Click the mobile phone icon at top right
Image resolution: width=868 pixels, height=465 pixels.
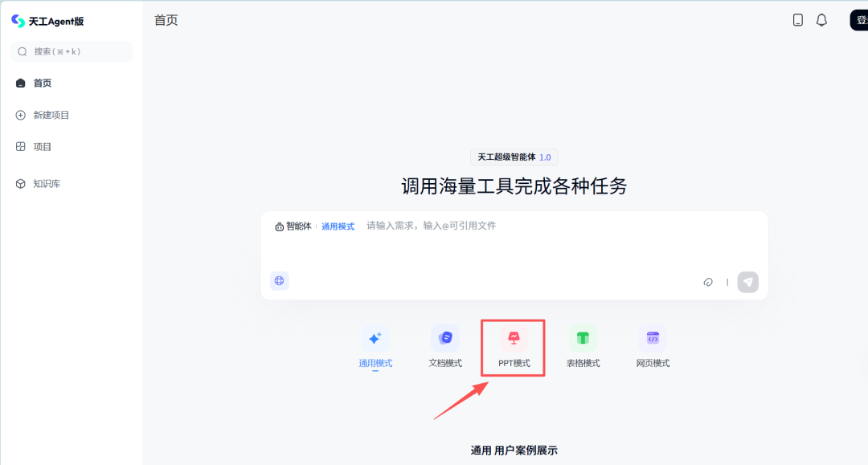(797, 20)
